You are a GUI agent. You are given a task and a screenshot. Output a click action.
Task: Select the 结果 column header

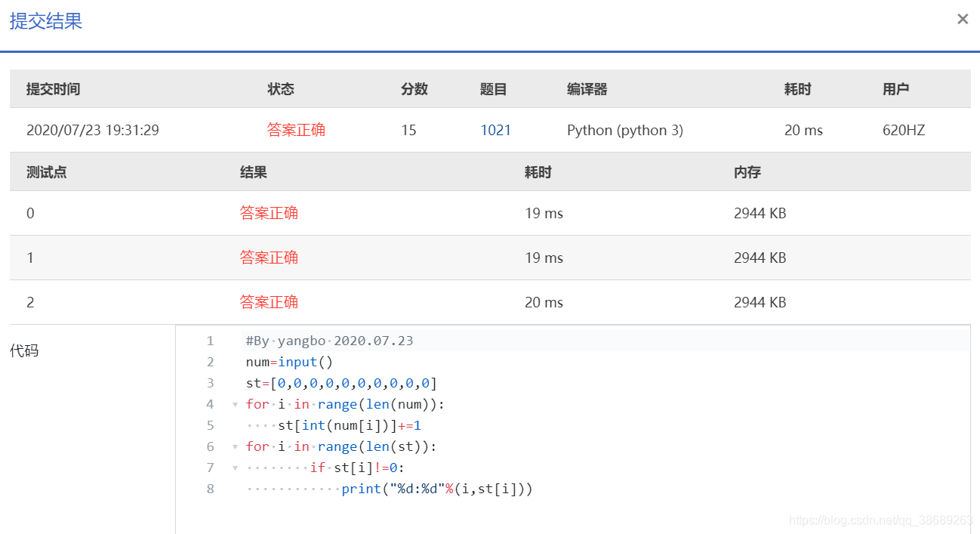[253, 172]
